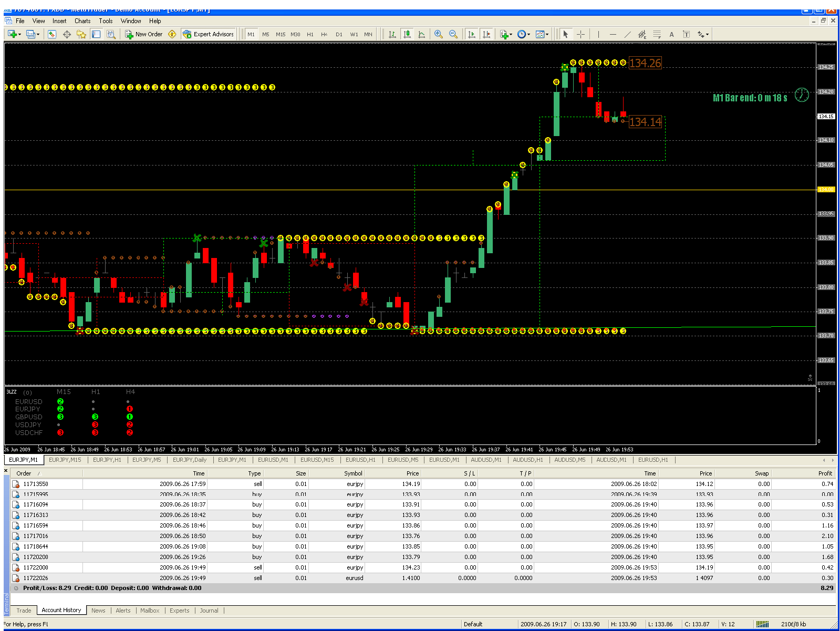
Task: Expand the Templates dropdown arrow
Action: [x=547, y=35]
